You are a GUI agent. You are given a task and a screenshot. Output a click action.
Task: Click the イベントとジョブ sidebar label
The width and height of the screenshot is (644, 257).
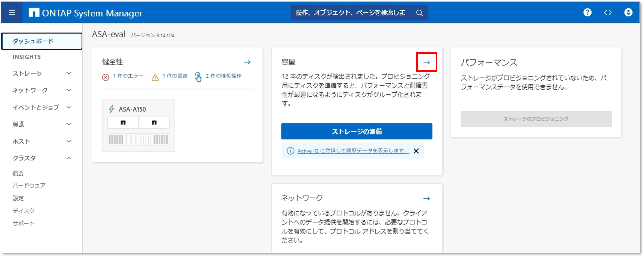pos(36,107)
